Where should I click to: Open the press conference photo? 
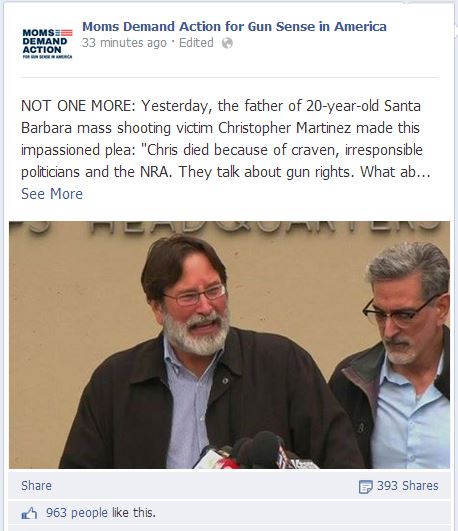(x=229, y=345)
